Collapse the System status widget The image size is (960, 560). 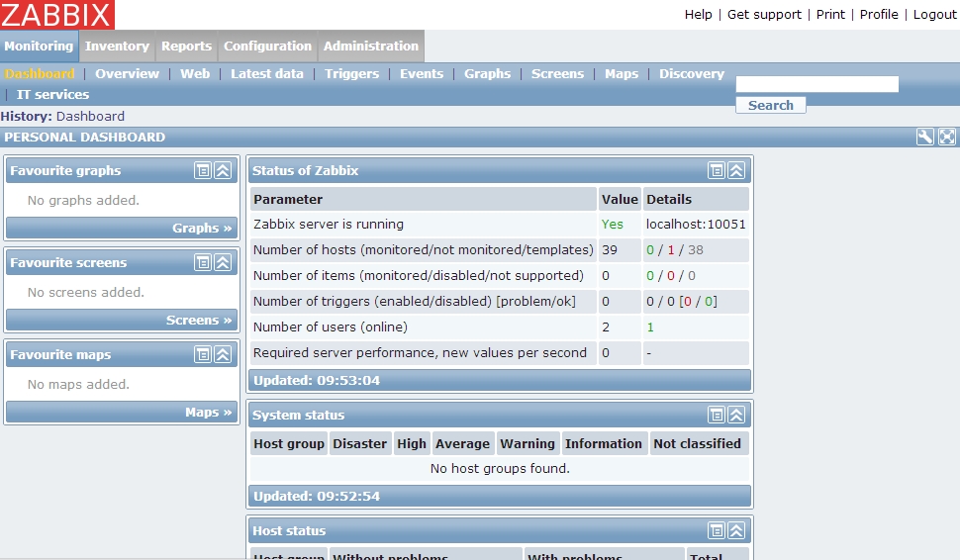[x=736, y=415]
